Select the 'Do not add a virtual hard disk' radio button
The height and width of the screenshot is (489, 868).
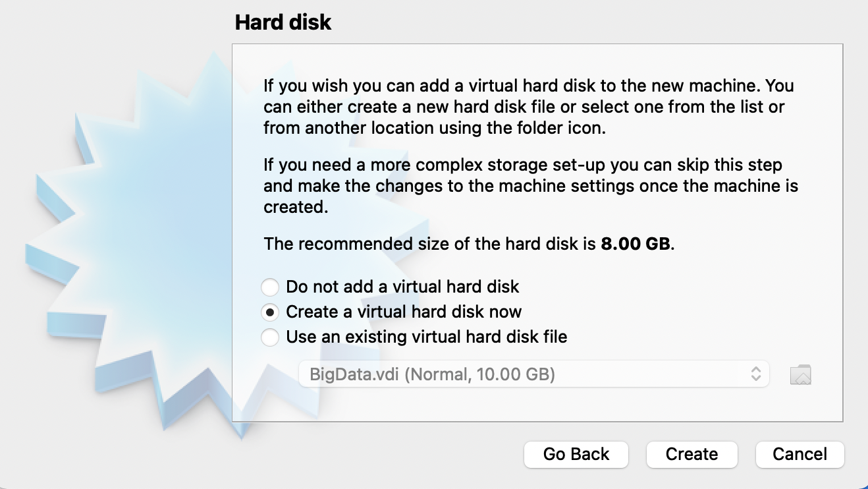coord(269,287)
